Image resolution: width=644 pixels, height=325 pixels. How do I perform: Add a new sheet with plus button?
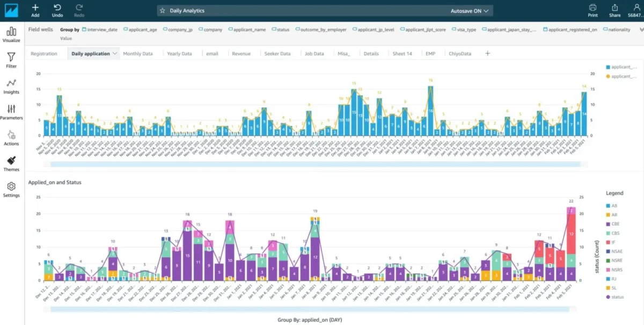click(x=487, y=54)
